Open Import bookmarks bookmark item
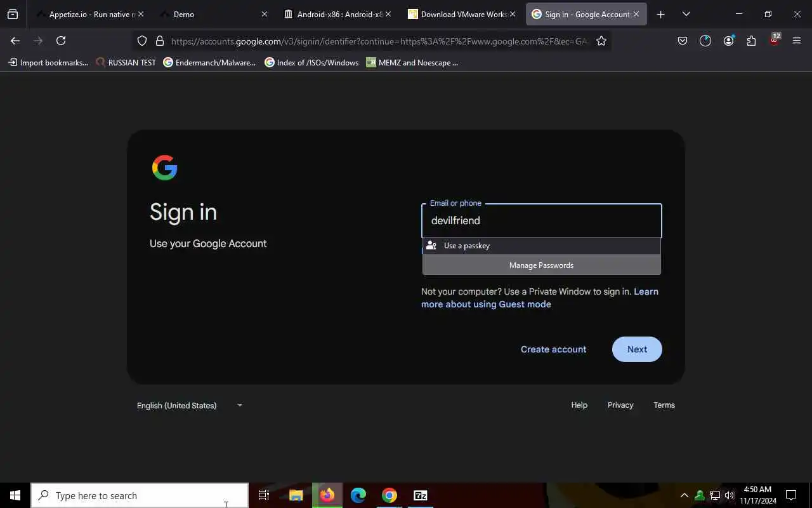The image size is (812, 508). [48, 62]
